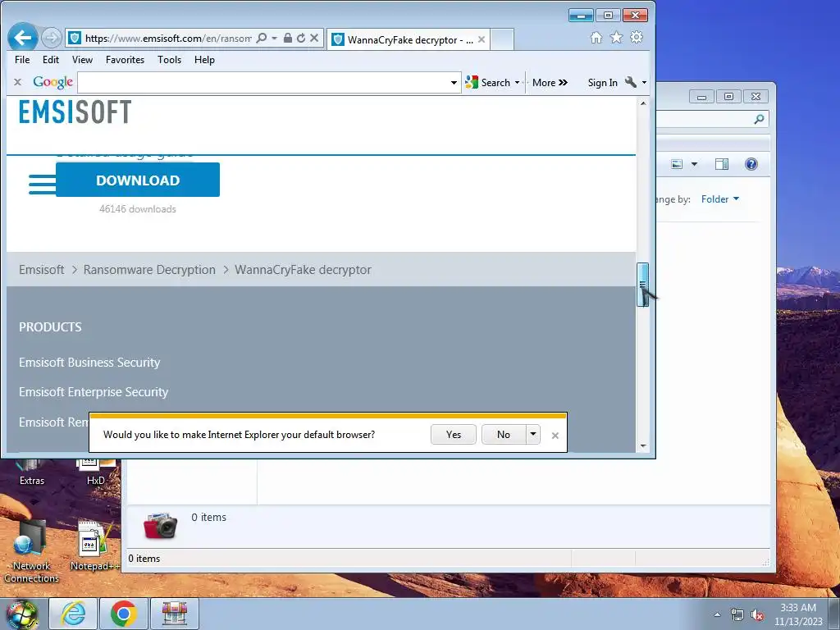
Task: Open the IE Home icon
Action: pyautogui.click(x=596, y=38)
